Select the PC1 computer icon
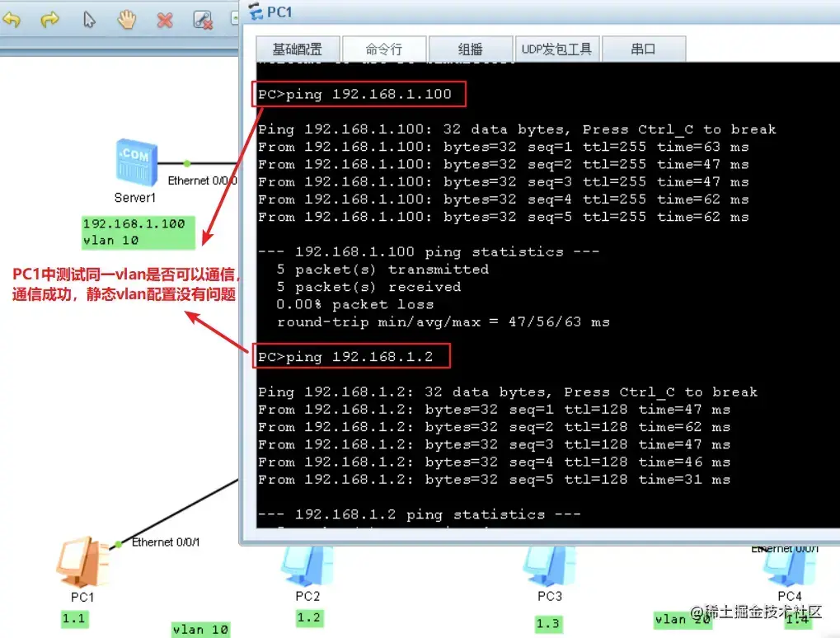840x638 pixels. coord(82,562)
